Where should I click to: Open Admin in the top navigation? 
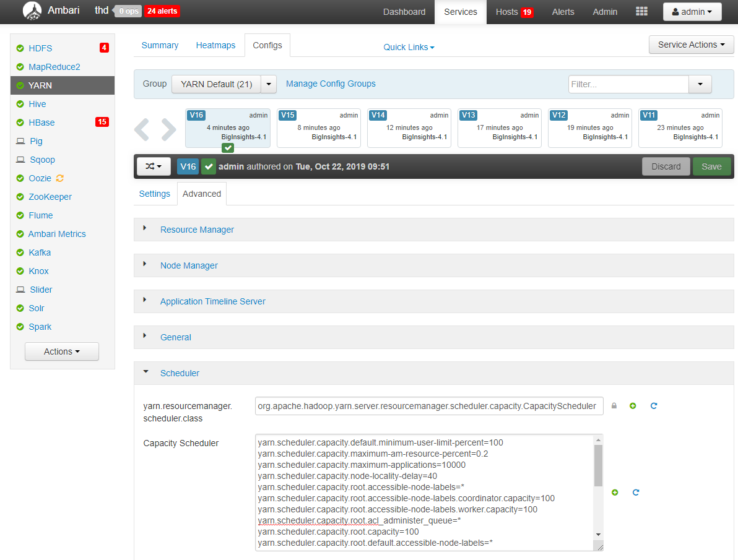pos(605,12)
